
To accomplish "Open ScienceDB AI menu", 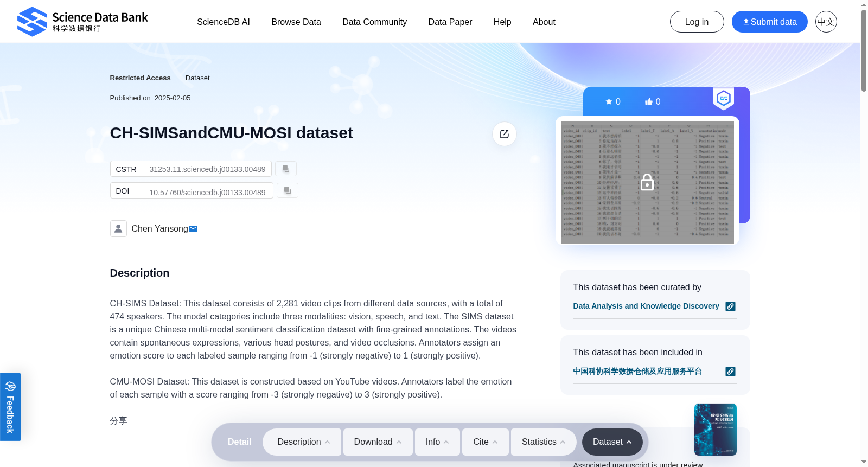I will coord(224,22).
